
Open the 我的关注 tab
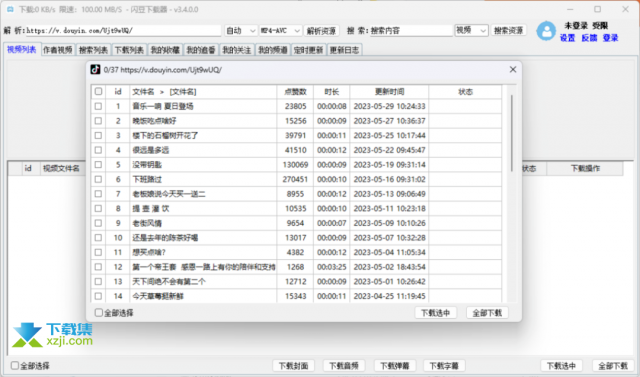(x=237, y=50)
